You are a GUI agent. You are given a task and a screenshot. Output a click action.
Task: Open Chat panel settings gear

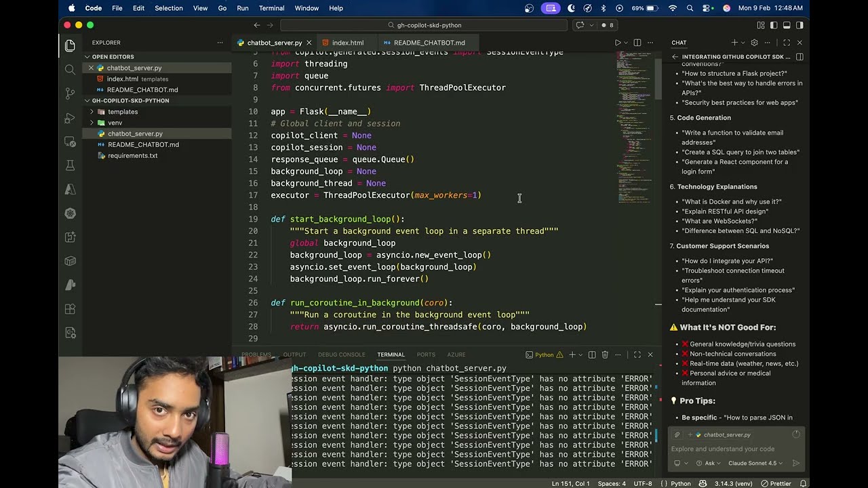pos(754,43)
